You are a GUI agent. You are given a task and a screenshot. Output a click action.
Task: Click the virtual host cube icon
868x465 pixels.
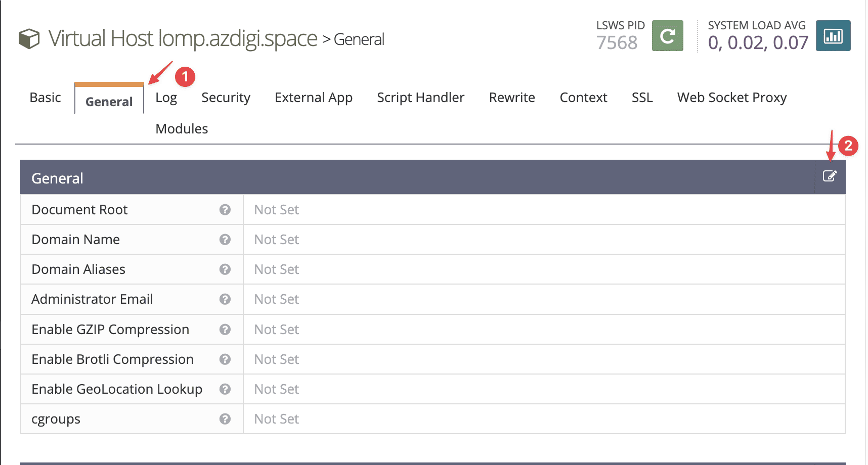point(29,39)
